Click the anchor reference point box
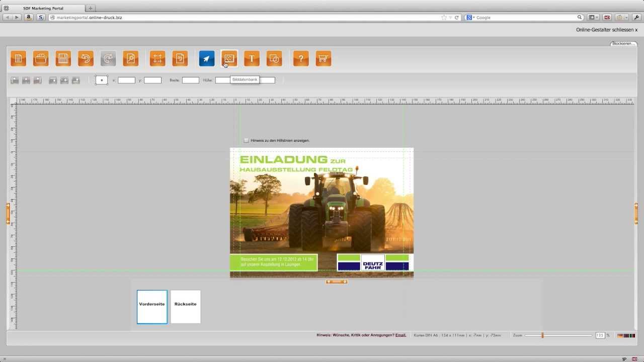This screenshot has height=362, width=644. click(x=102, y=80)
